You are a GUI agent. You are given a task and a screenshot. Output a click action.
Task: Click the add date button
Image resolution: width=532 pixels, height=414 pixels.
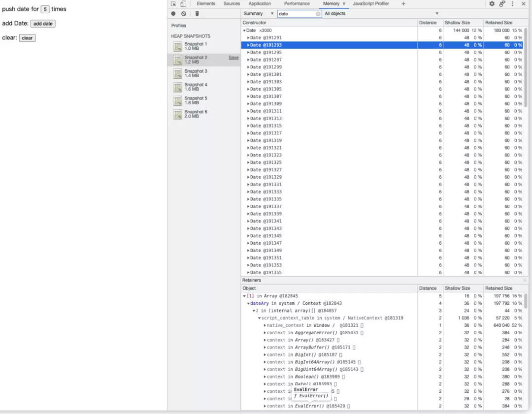tap(43, 24)
